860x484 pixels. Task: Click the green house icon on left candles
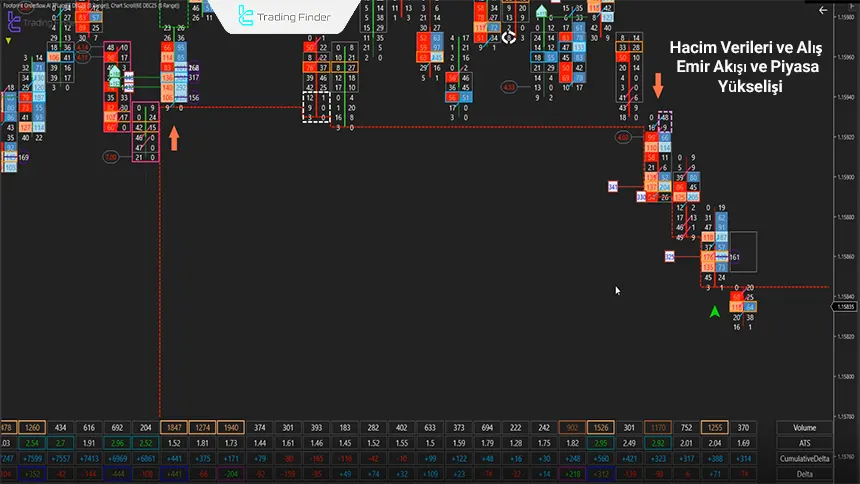click(114, 76)
